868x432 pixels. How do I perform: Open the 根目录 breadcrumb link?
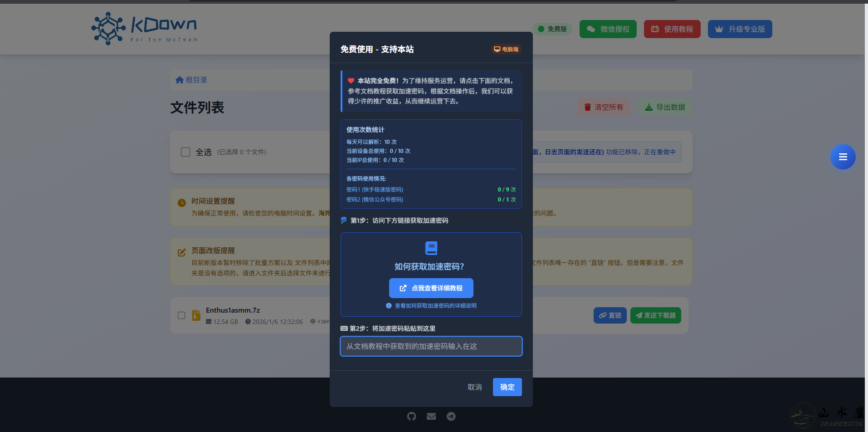[x=190, y=79]
